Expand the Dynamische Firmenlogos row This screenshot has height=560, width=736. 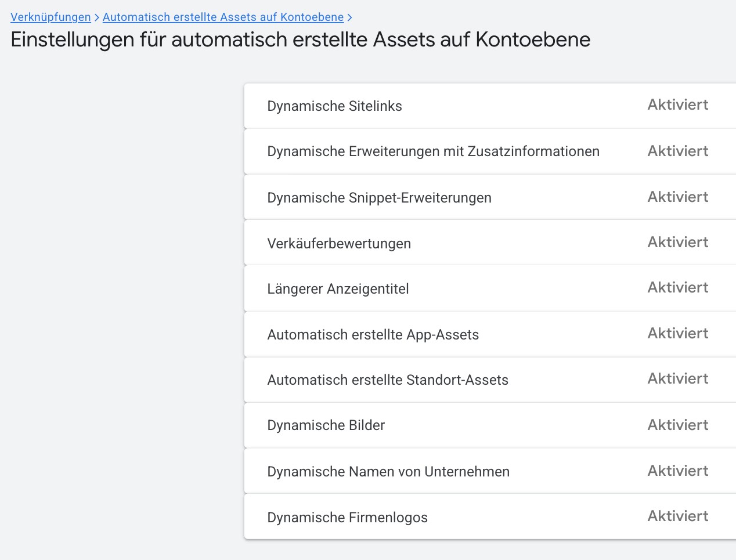(347, 516)
